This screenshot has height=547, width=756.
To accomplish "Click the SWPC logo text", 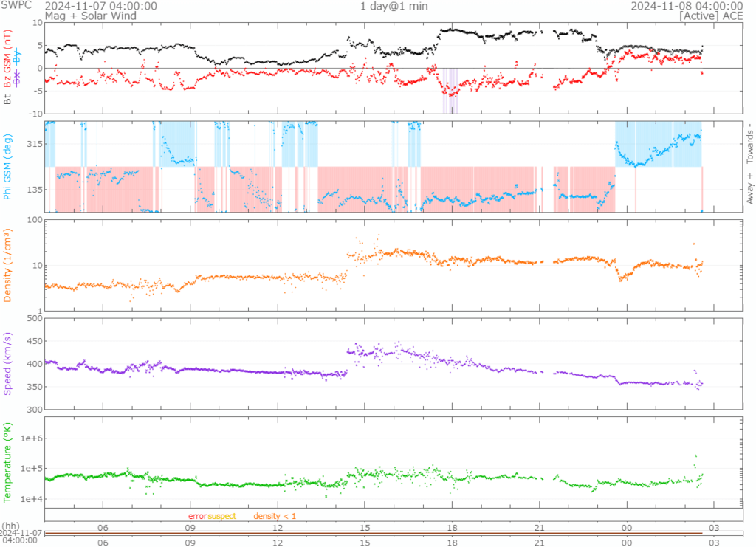I will pos(18,6).
